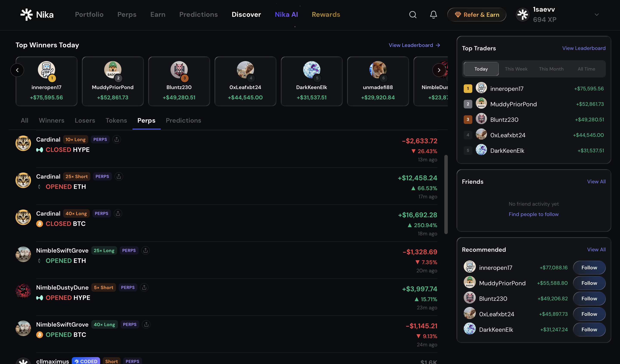The height and width of the screenshot is (364, 620).
Task: Share Cardinal's closed BTC trade
Action: (118, 213)
